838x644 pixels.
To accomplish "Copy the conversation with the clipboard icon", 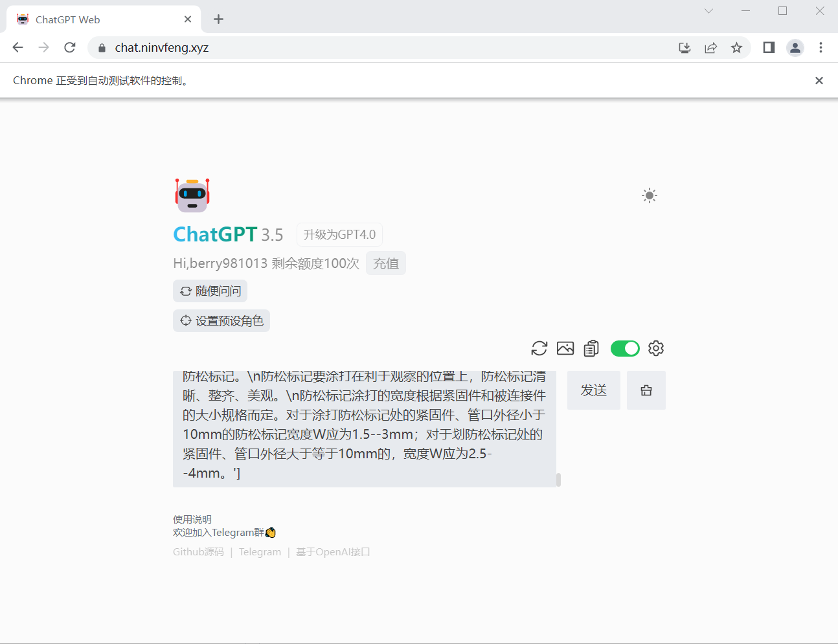I will click(591, 348).
